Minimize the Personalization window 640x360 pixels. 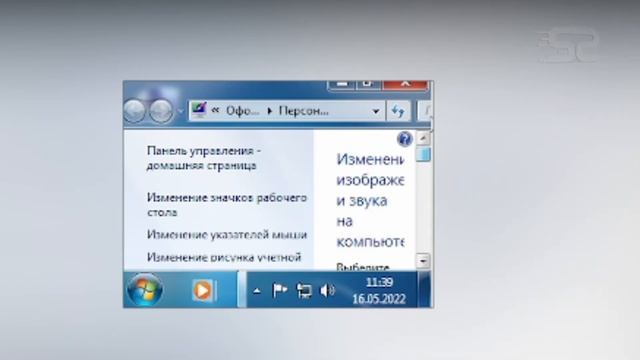click(342, 84)
